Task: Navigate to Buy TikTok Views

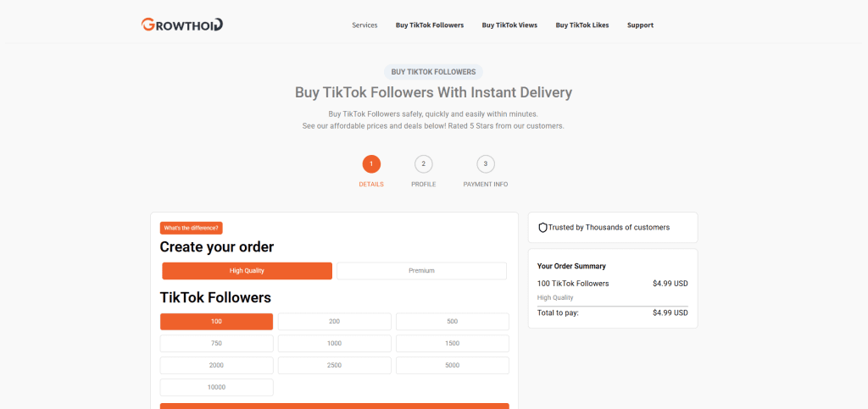Action: 509,25
